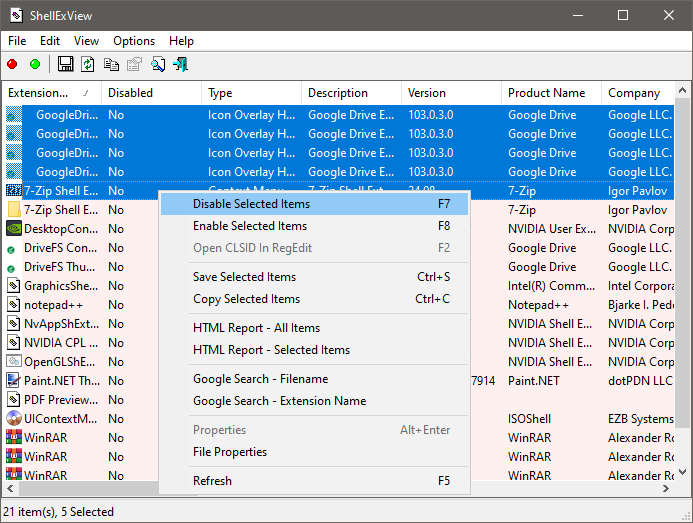Screen dimensions: 693x523
Task: Click the ISOShell product name cell
Action: tap(529, 419)
